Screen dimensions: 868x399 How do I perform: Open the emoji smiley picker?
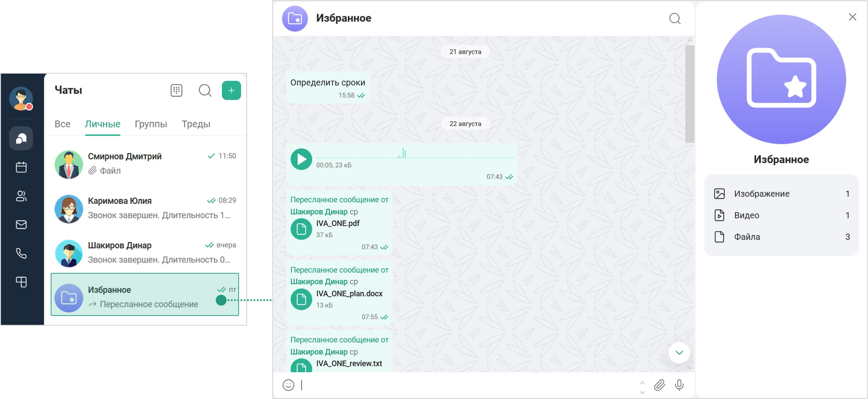tap(289, 385)
